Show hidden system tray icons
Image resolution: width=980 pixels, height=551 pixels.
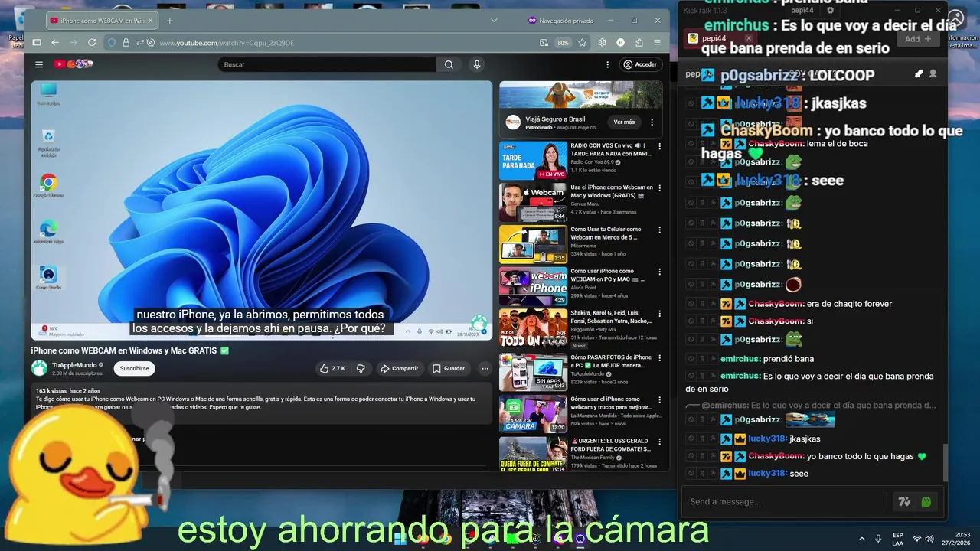[x=861, y=539]
